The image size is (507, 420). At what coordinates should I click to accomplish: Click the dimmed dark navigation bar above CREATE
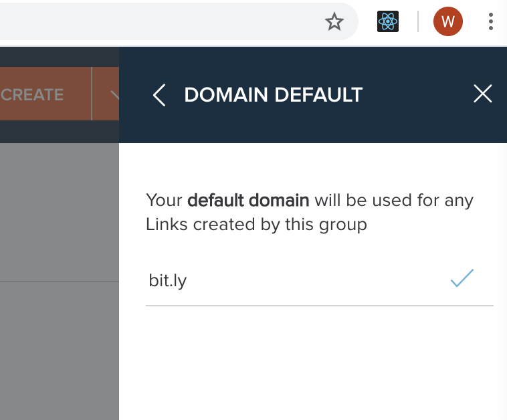tap(60, 57)
